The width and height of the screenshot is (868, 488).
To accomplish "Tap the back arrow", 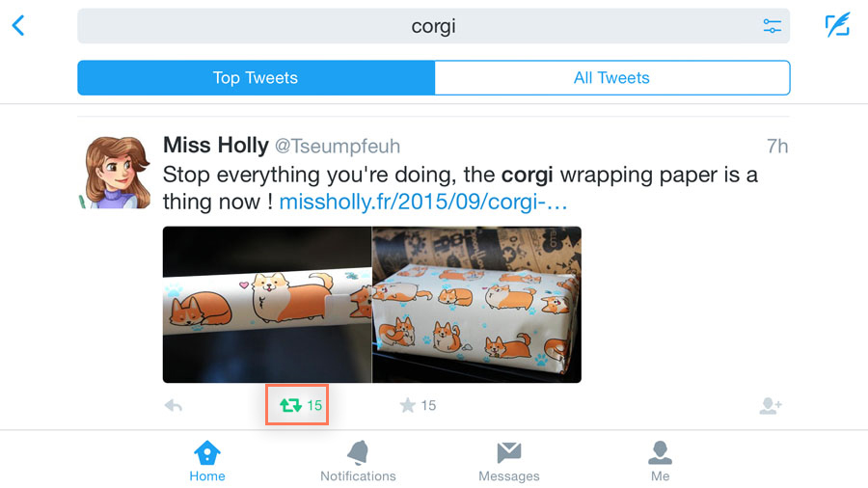I will (x=18, y=26).
